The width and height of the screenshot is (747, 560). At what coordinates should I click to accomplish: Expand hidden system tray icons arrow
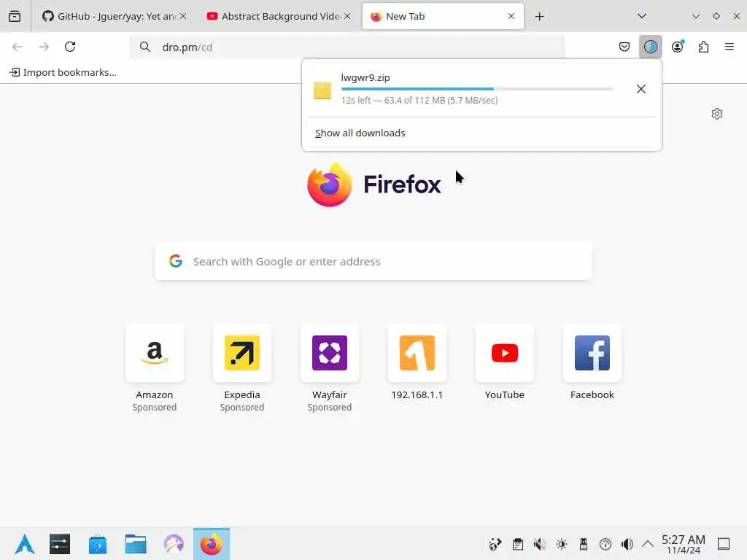pyautogui.click(x=648, y=544)
